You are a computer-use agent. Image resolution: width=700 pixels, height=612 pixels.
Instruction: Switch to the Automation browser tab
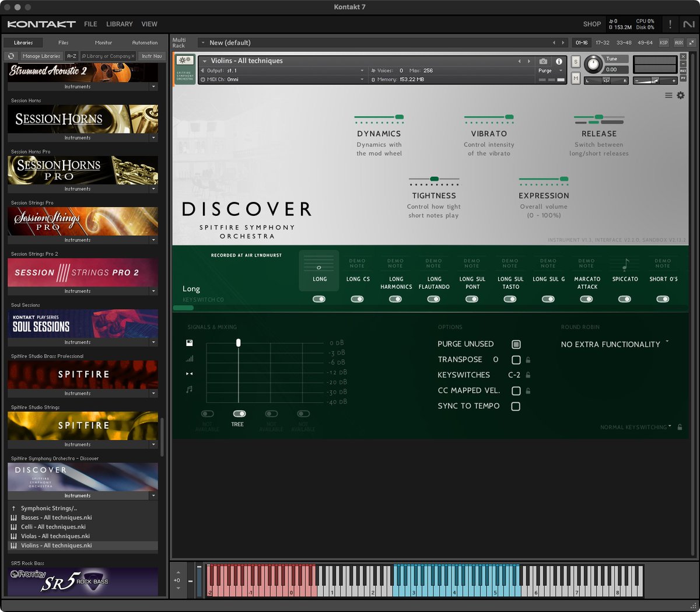(145, 43)
